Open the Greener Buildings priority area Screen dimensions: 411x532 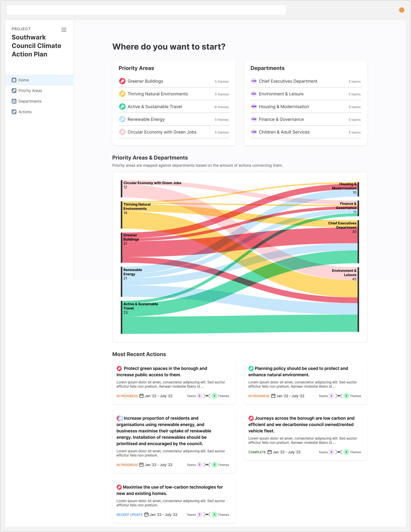(x=174, y=81)
